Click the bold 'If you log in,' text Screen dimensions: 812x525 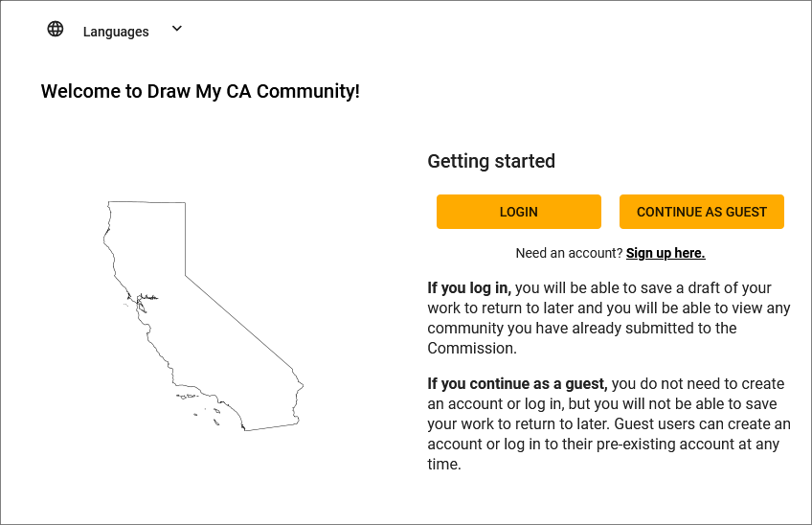click(469, 287)
